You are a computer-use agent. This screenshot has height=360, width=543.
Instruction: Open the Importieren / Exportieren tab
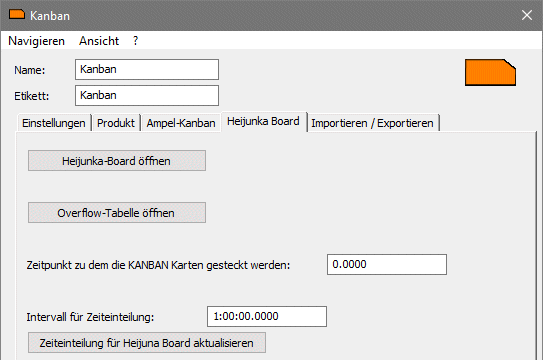373,123
